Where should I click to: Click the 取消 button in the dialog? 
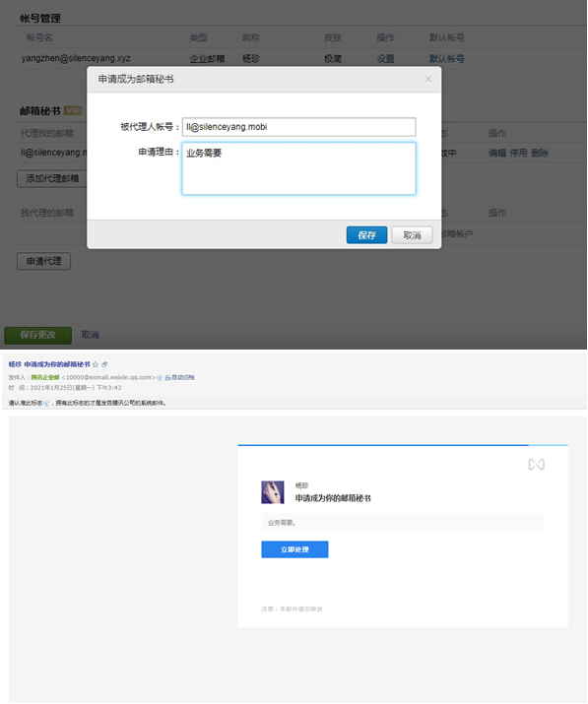click(412, 234)
